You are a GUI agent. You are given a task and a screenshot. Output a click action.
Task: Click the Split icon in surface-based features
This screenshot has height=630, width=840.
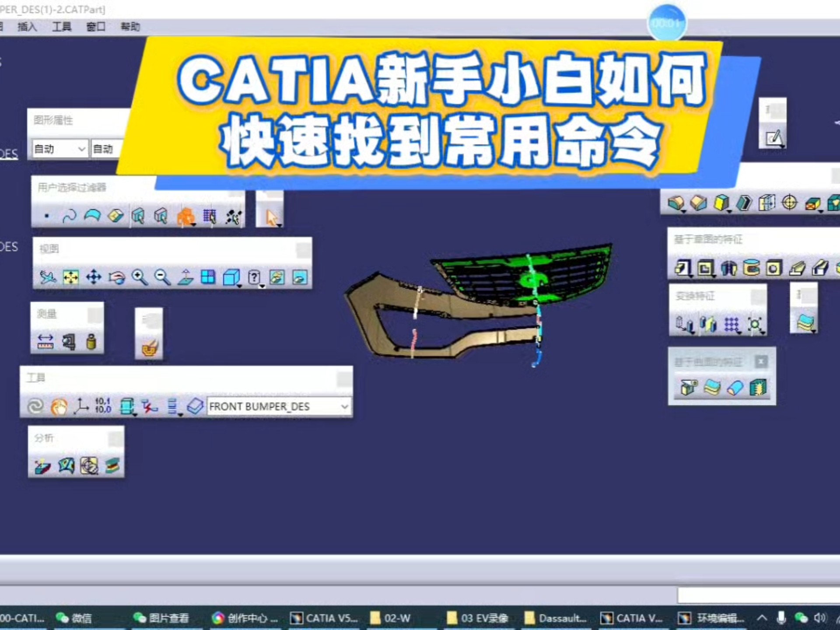point(688,388)
